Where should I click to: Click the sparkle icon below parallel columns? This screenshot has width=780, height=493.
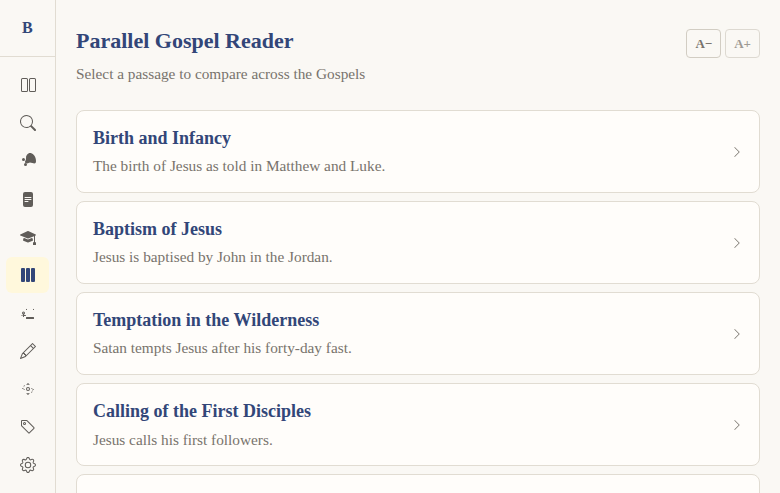[28, 313]
